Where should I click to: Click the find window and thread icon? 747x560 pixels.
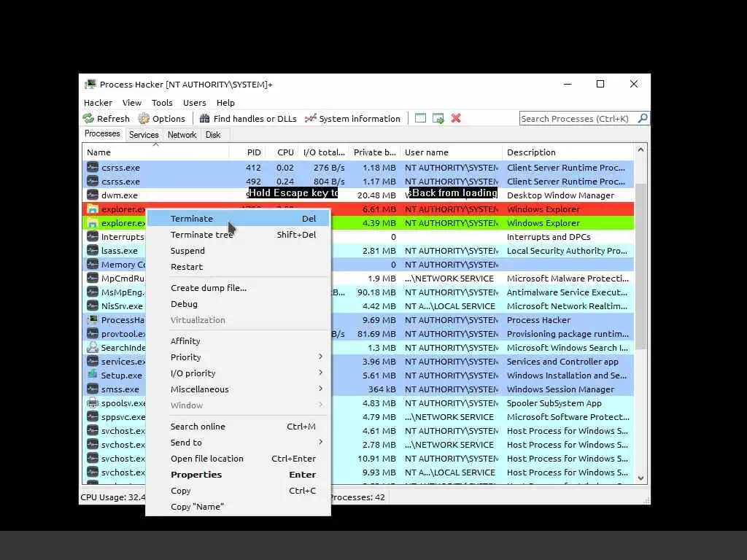pyautogui.click(x=438, y=118)
